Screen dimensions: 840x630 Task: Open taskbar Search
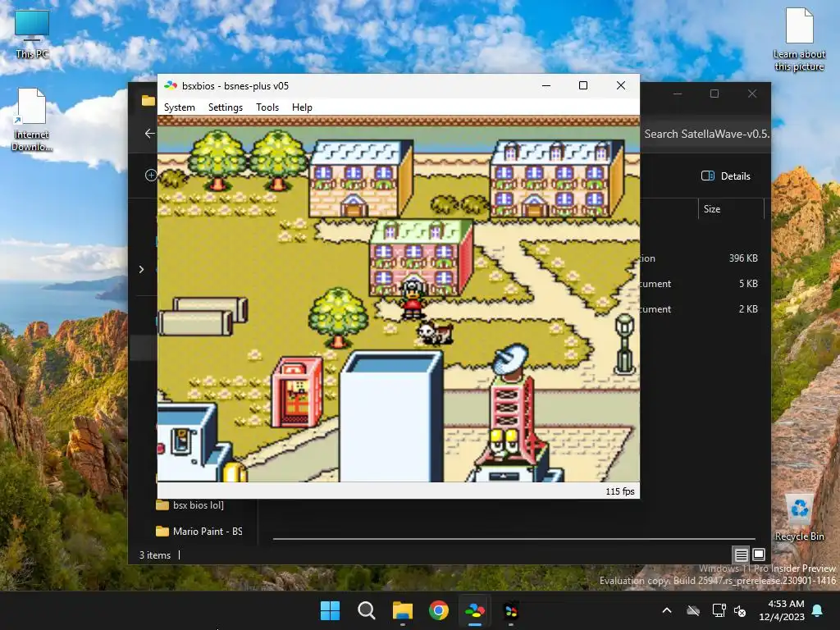click(x=367, y=610)
